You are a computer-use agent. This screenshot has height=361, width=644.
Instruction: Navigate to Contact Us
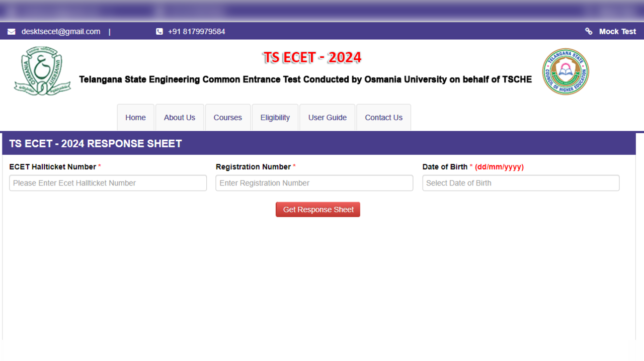click(383, 117)
